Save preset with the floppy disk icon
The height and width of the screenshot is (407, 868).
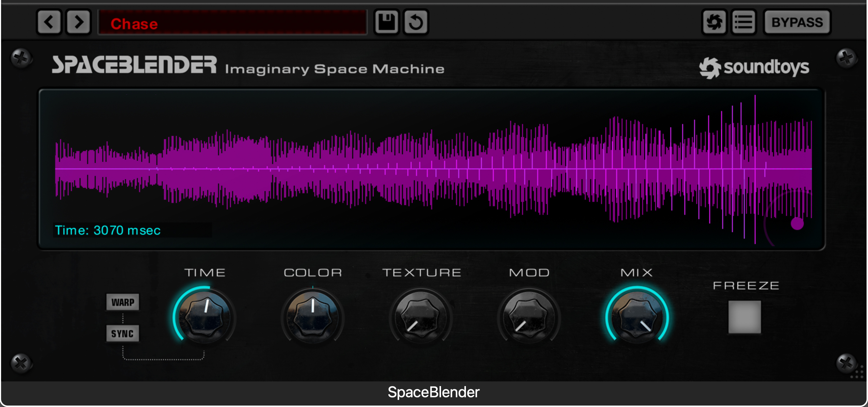click(387, 22)
